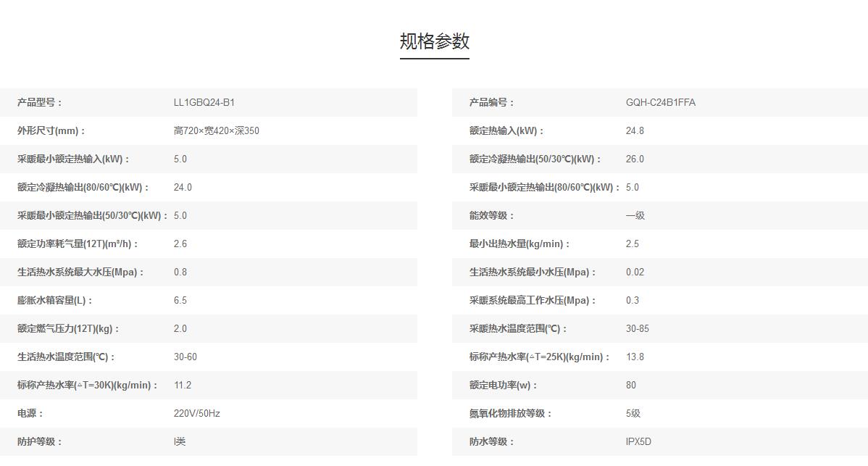
Task: Click the 额定燃气压力(12T)(kg) label
Action: [69, 328]
